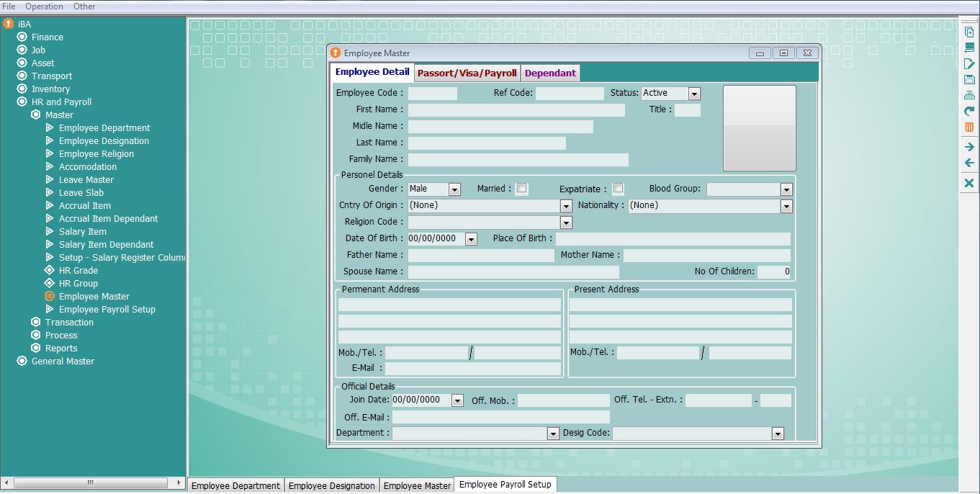Click the Undo curved arrow icon
Screen dimensions: 980x494
969,112
